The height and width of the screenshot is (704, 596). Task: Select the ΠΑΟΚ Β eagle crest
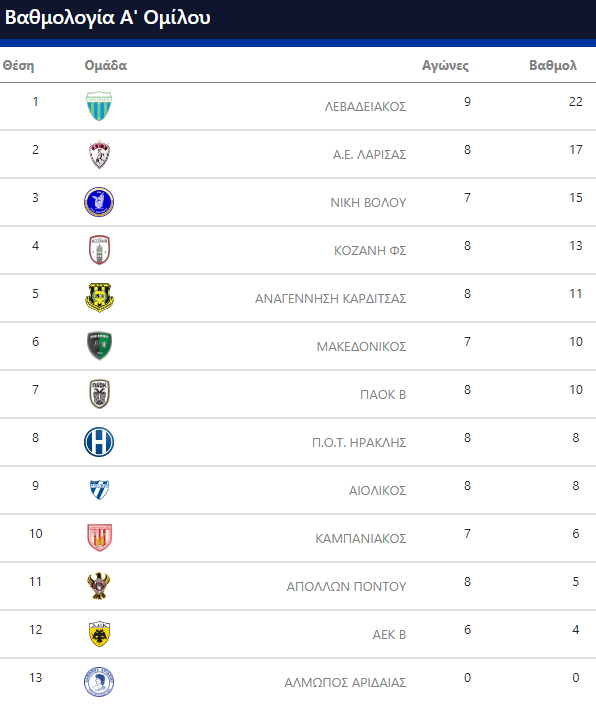point(99,394)
